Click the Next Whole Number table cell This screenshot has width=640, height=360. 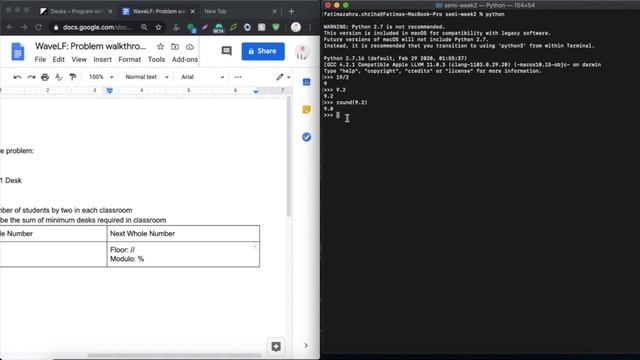[183, 233]
